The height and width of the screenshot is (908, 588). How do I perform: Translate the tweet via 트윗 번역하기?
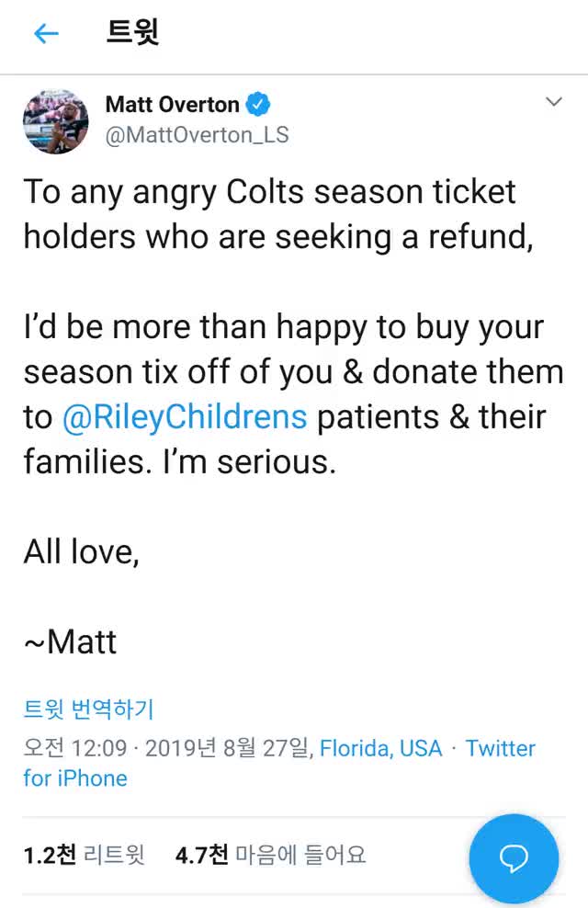[88, 709]
